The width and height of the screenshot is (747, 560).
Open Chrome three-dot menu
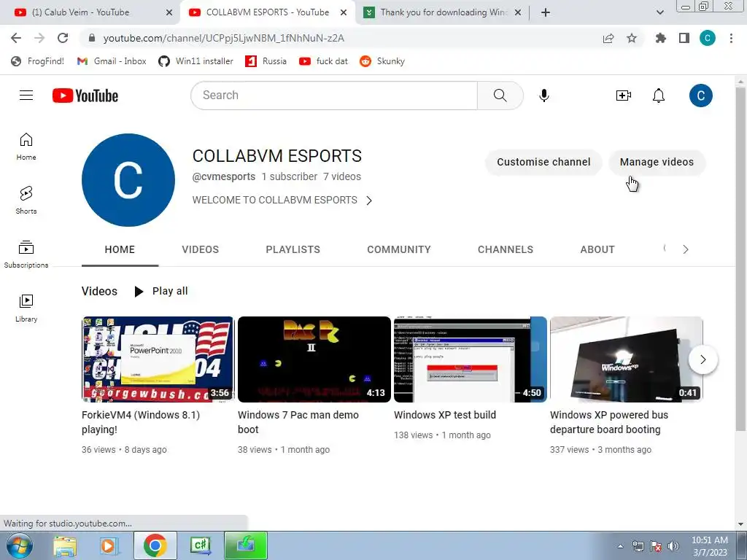(731, 38)
